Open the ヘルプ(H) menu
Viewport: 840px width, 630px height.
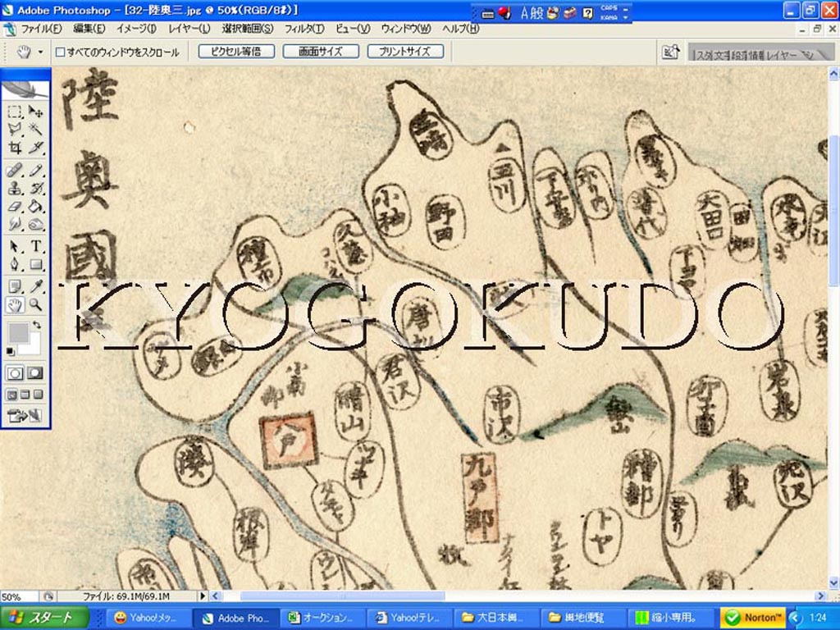click(x=460, y=29)
